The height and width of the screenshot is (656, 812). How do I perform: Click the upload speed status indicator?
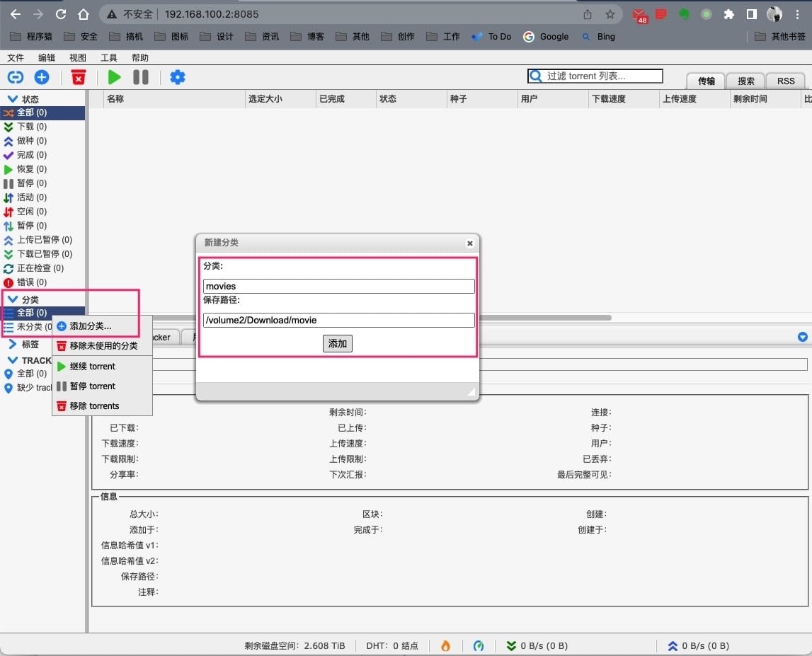[698, 645]
